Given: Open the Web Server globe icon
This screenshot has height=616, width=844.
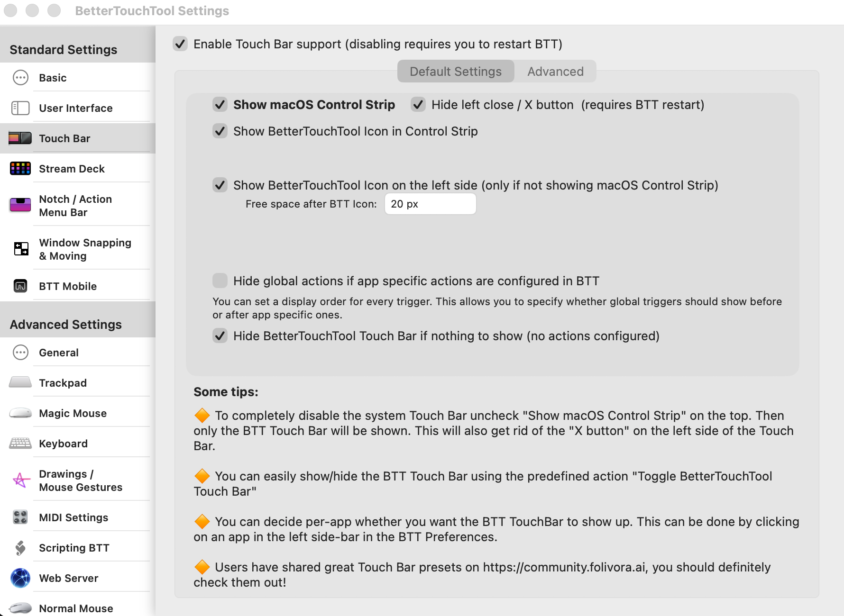Looking at the screenshot, I should (20, 578).
